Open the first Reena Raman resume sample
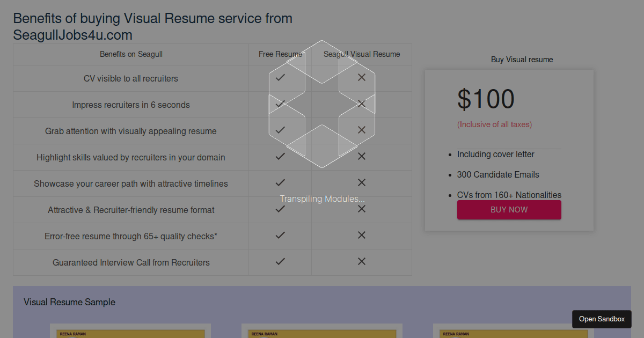Screen dimensions: 644x338 tap(130, 330)
